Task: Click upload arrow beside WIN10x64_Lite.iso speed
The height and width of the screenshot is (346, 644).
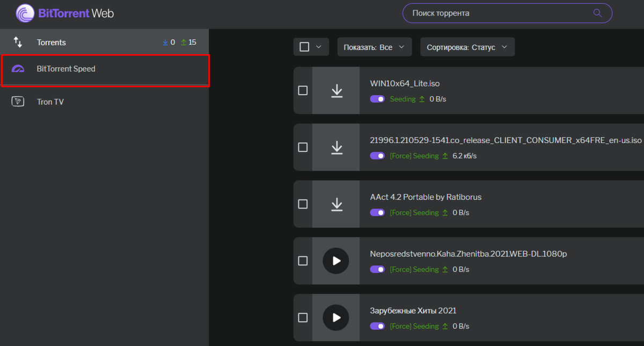Action: click(x=422, y=99)
